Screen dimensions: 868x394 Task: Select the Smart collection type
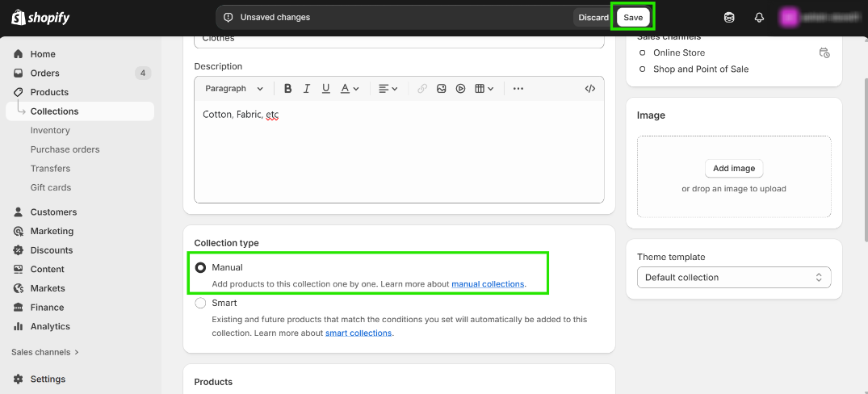[199, 304]
